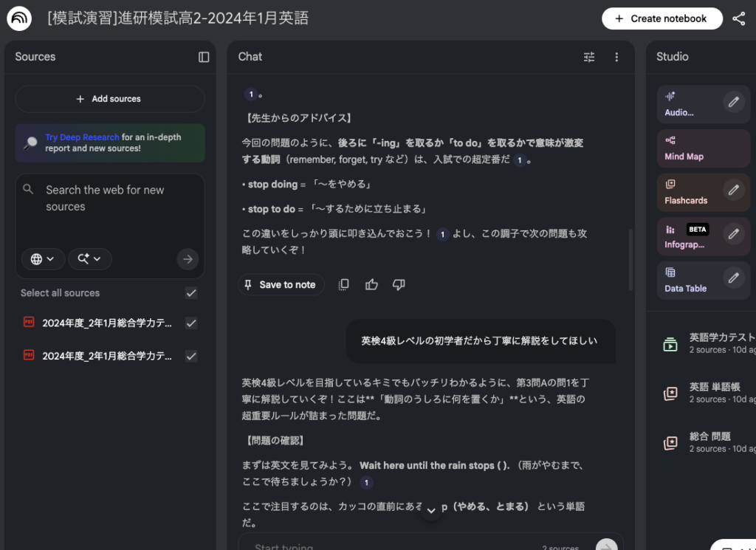Viewport: 756px width, 550px height.
Task: Uncheck the first 2024年度 PDF source
Action: click(191, 323)
